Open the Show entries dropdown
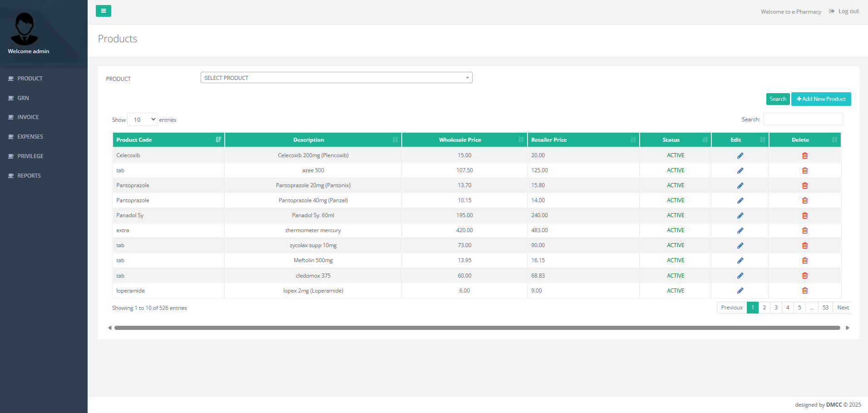 [x=142, y=119]
